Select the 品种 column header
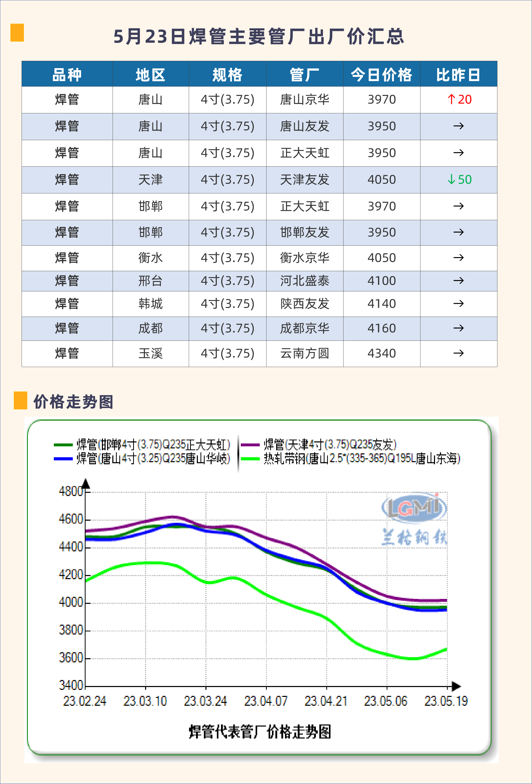This screenshot has width=532, height=784. pos(67,75)
